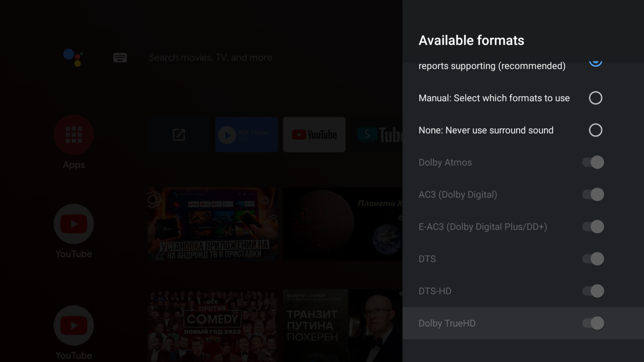
Task: Click the 'Apps' label
Action: click(74, 165)
